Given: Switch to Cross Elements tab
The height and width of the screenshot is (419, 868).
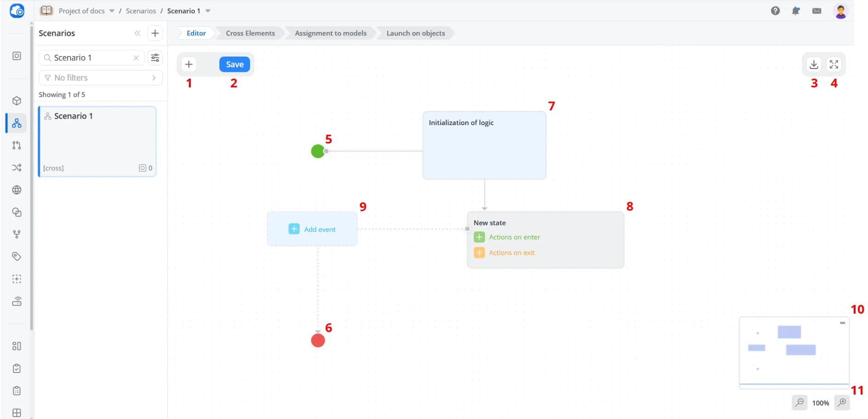Looking at the screenshot, I should tap(250, 33).
